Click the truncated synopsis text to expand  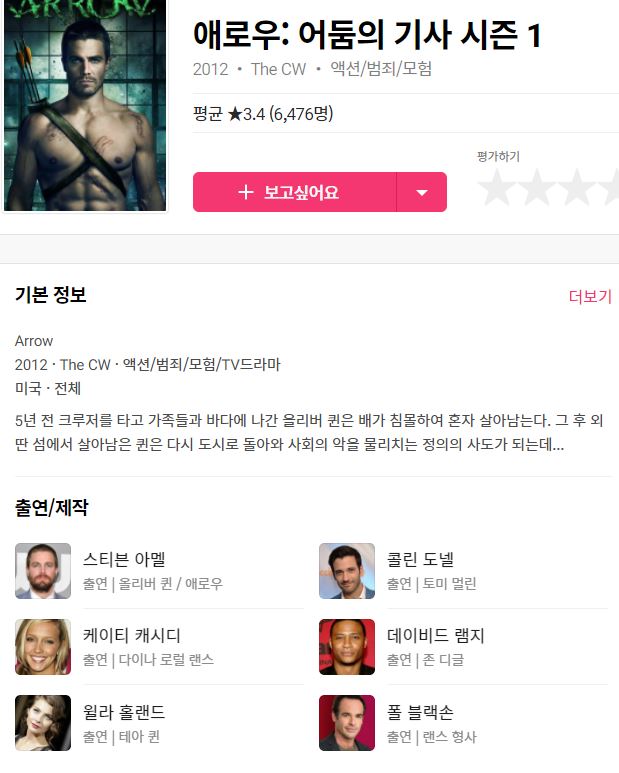309,432
